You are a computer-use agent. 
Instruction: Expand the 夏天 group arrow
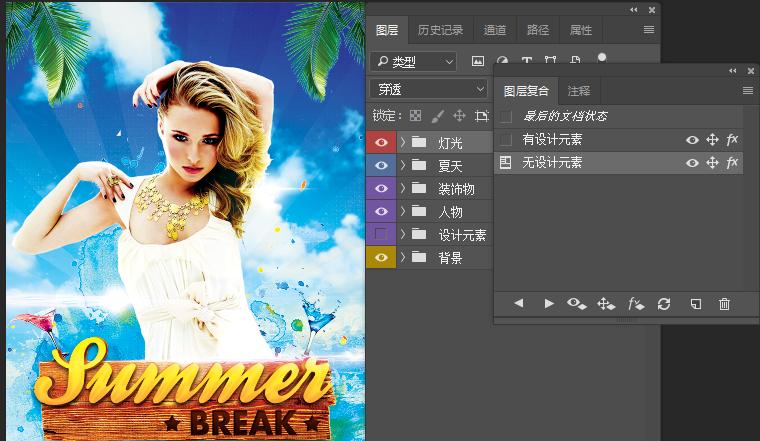click(402, 165)
